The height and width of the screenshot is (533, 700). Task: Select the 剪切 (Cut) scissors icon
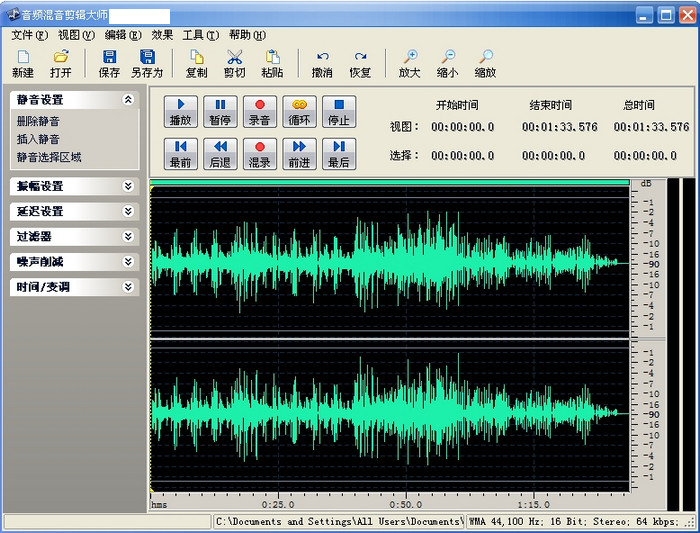[x=234, y=63]
